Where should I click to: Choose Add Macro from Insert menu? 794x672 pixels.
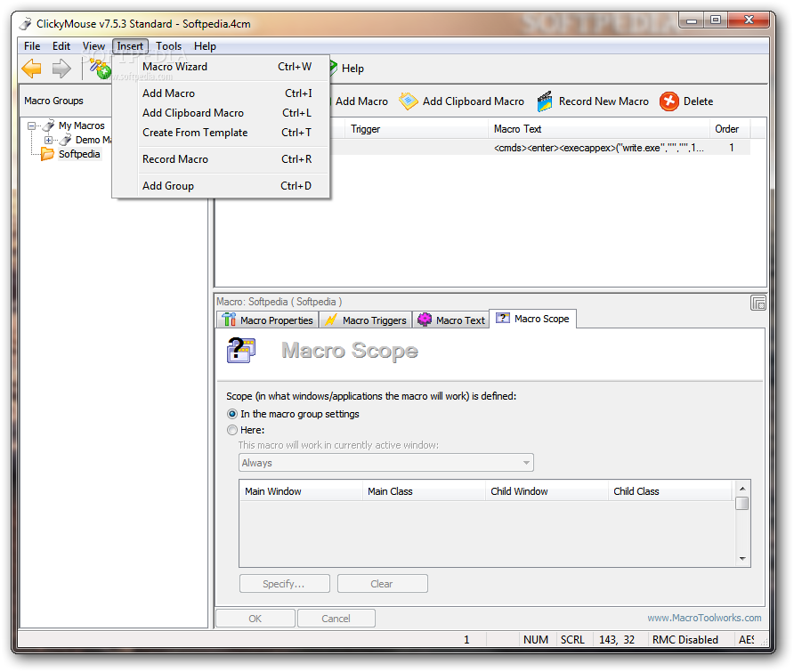[222, 93]
